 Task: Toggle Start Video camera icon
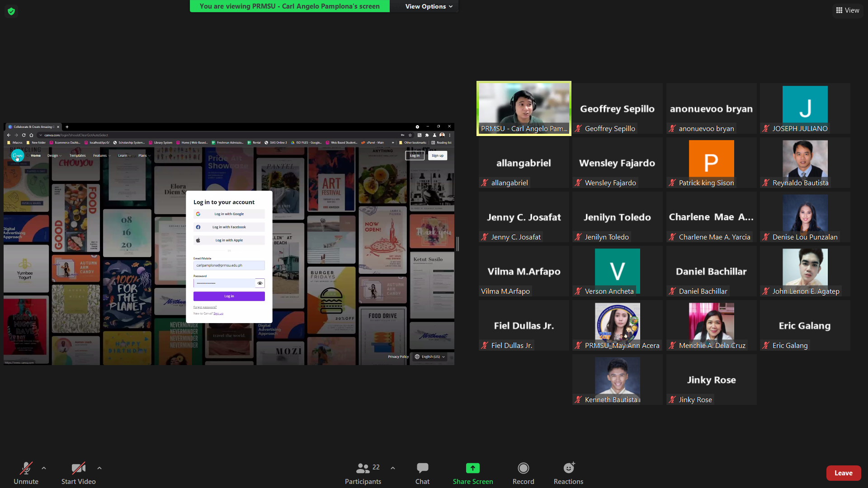[x=78, y=468]
